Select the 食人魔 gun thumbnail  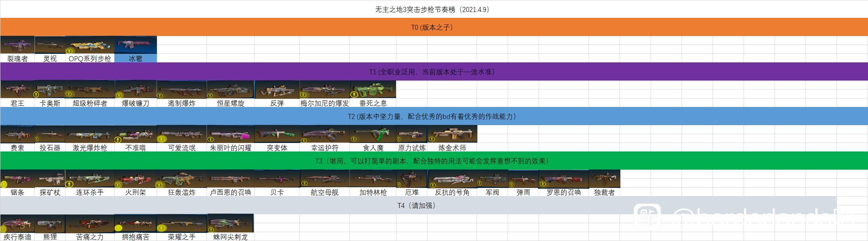(373, 134)
